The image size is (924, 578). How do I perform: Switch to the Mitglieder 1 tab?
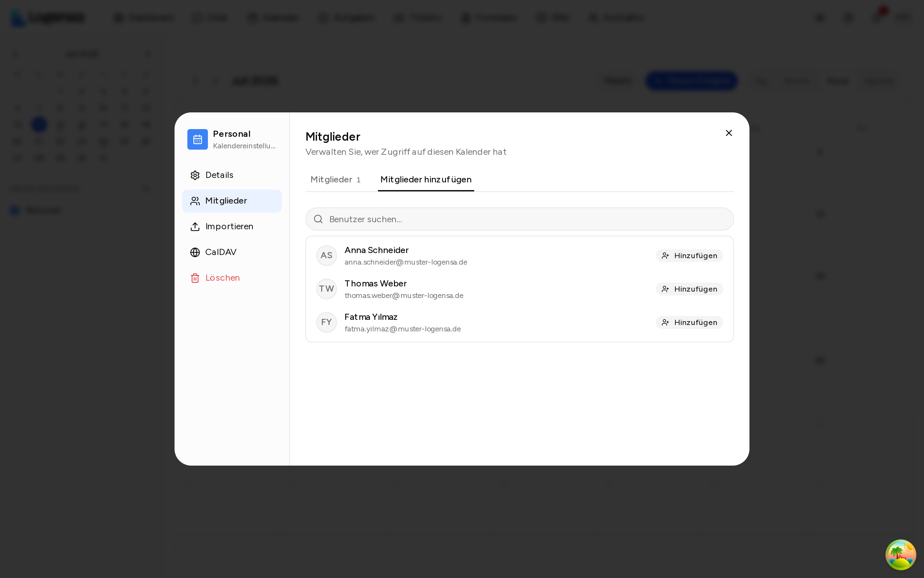336,180
